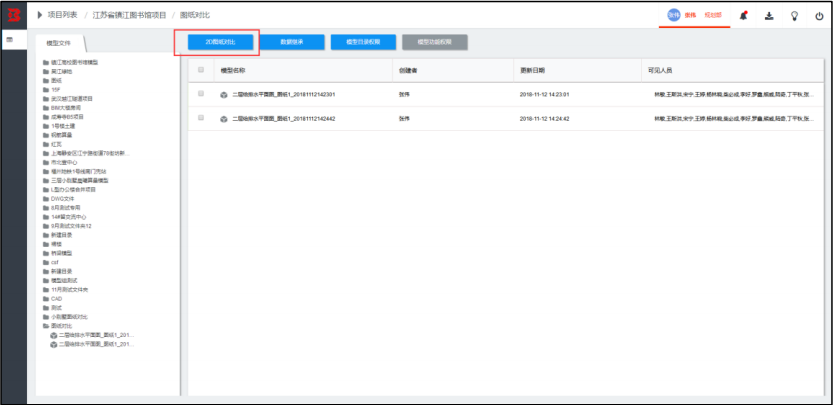834x405 pixels.
Task: Click open-folder icon beside 图纸对比 in tree
Action: tap(46, 326)
